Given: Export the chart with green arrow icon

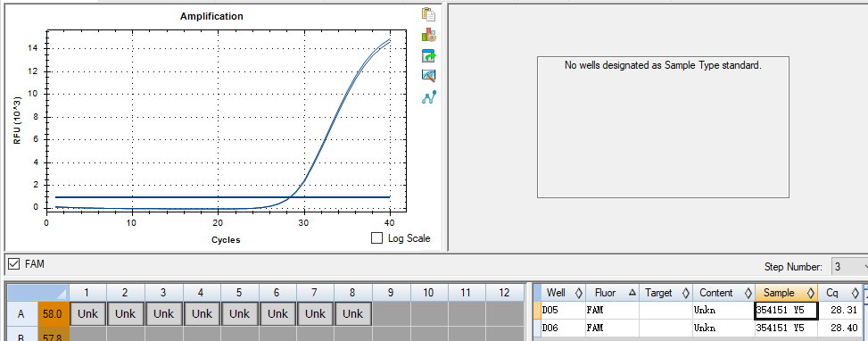Looking at the screenshot, I should 428,55.
